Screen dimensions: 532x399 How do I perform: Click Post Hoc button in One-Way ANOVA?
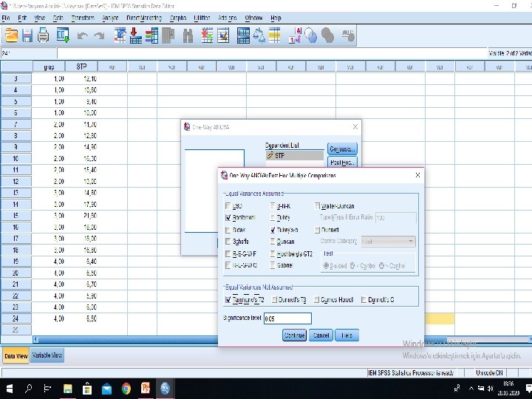(x=342, y=163)
